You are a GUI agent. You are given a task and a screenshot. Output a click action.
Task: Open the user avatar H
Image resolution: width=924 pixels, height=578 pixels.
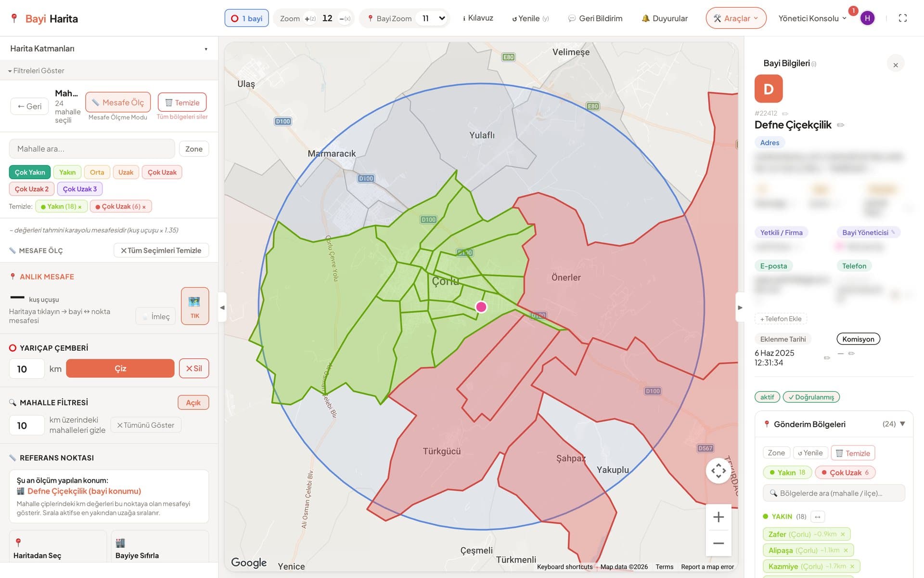pos(867,18)
